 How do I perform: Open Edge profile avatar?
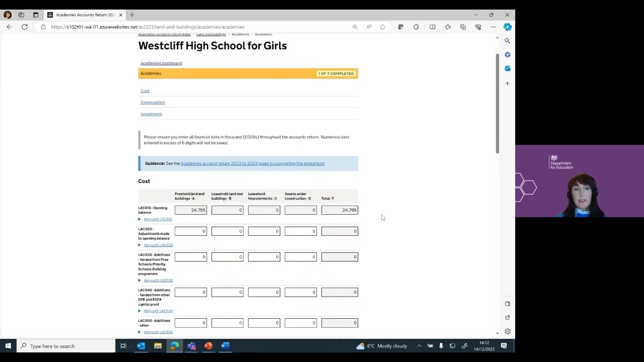tap(8, 15)
